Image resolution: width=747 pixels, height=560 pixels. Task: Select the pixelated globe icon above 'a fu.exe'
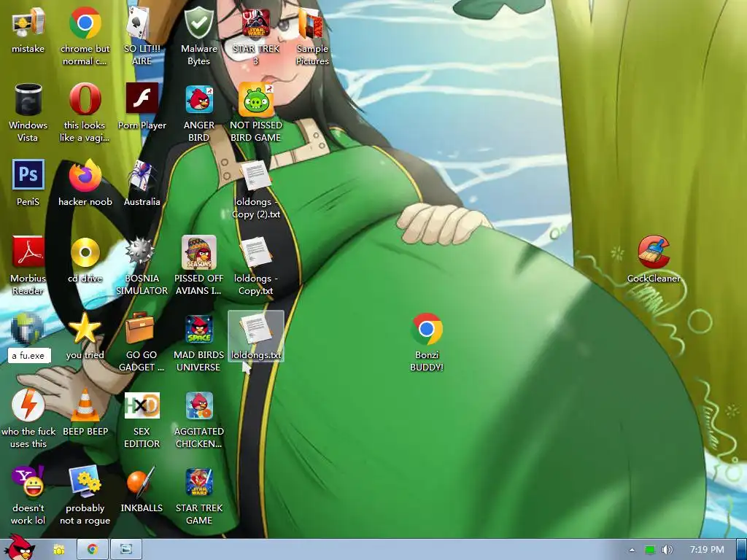click(x=28, y=329)
